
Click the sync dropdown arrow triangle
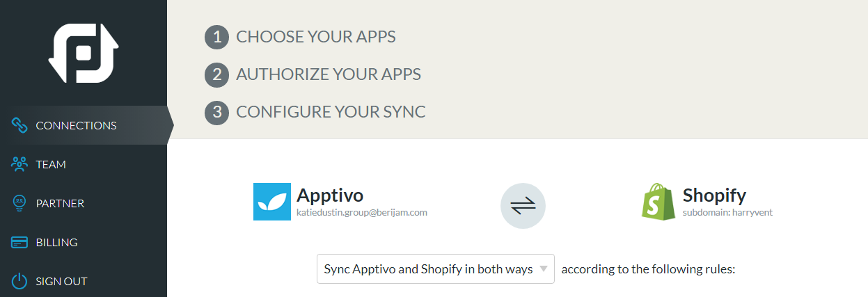click(544, 269)
